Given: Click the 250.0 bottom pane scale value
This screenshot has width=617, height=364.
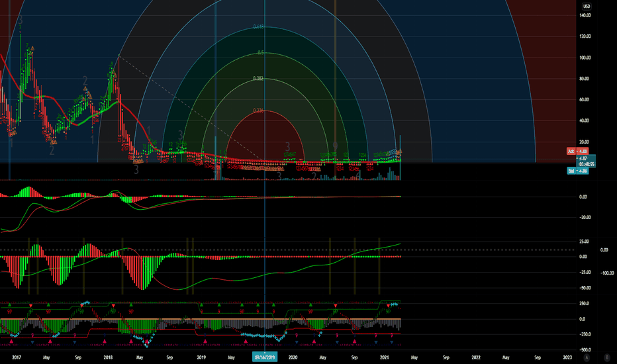Looking at the screenshot, I should coord(584,303).
